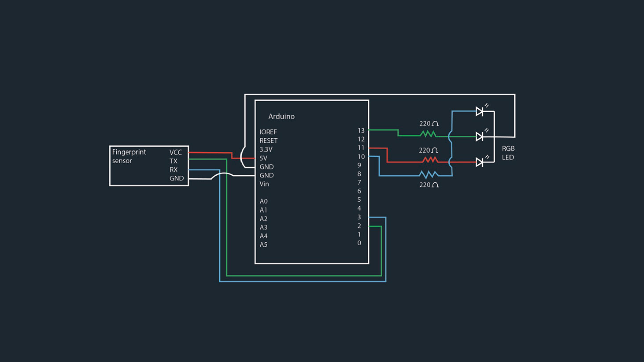644x362 pixels.
Task: Select digital pin "12" label
Action: pos(361,139)
